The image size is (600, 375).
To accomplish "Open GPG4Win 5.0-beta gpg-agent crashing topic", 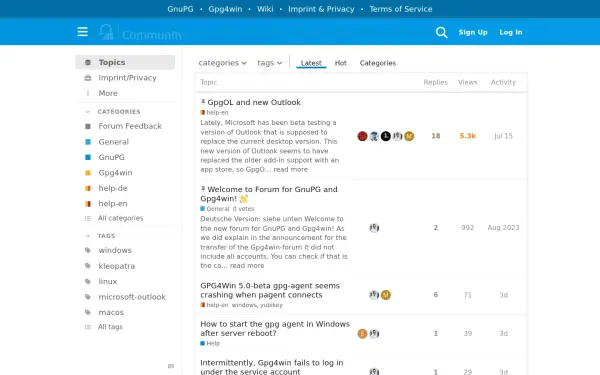I will [x=270, y=290].
